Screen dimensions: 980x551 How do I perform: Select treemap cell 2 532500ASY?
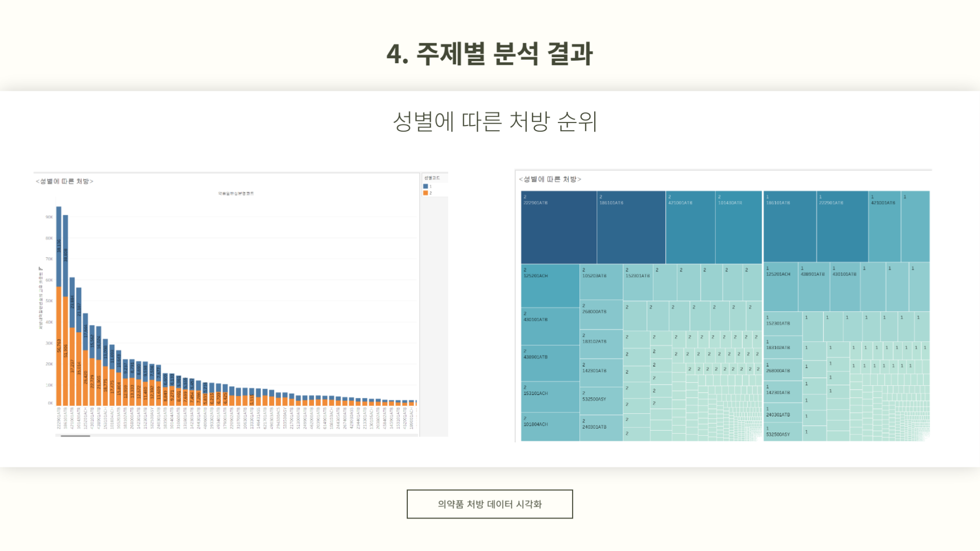click(601, 402)
